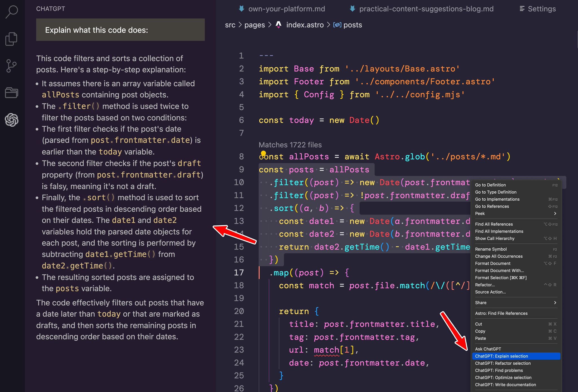Open Source Control branch icon
578x392 pixels.
[x=11, y=66]
